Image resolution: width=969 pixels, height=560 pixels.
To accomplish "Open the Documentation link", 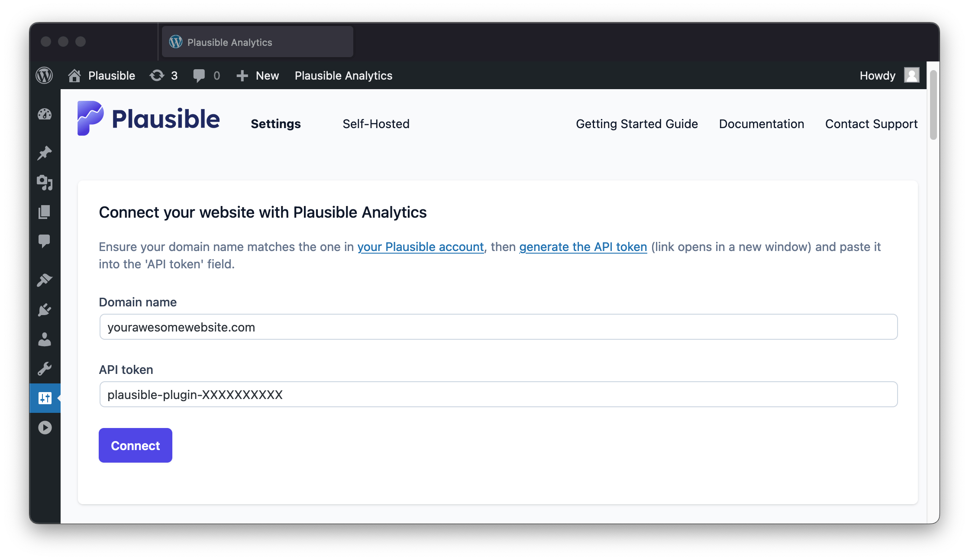I will click(762, 124).
